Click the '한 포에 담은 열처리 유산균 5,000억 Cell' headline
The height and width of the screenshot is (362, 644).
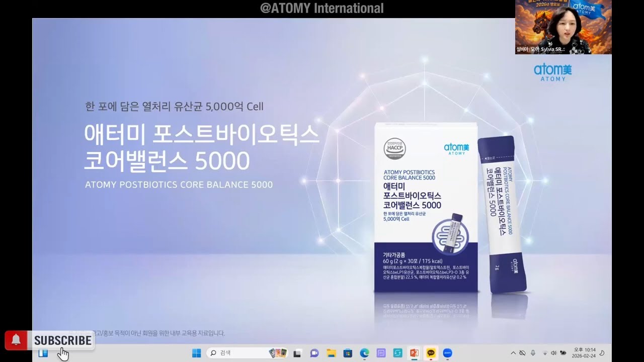174,107
